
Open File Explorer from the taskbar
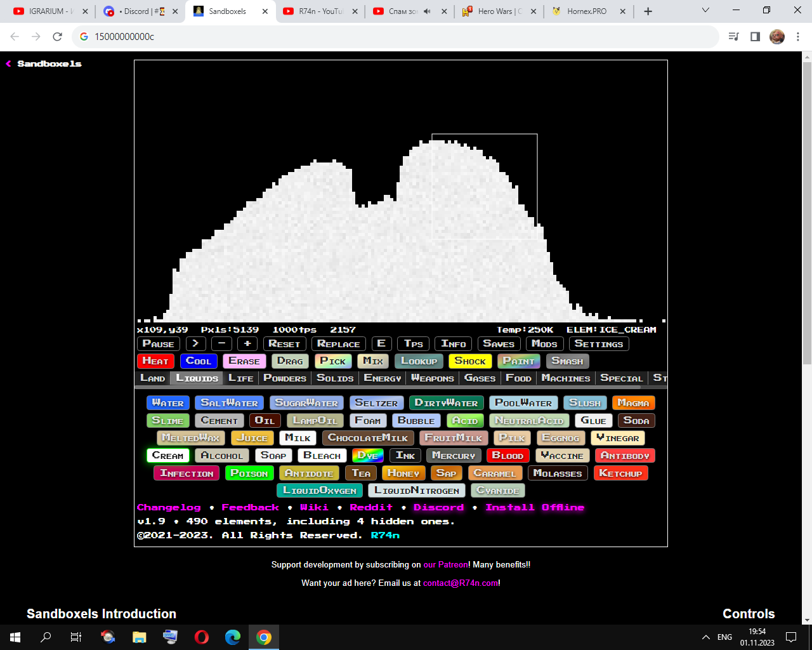(140, 637)
